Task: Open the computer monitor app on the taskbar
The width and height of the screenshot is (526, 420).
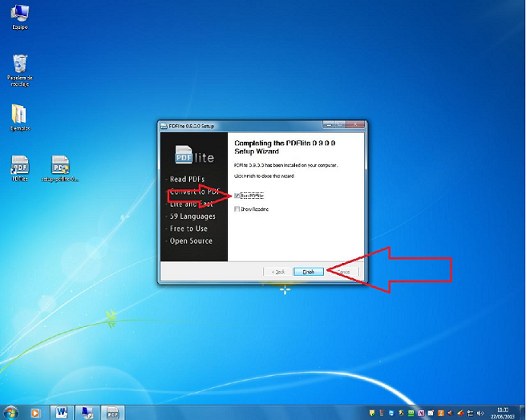Action: (87, 412)
